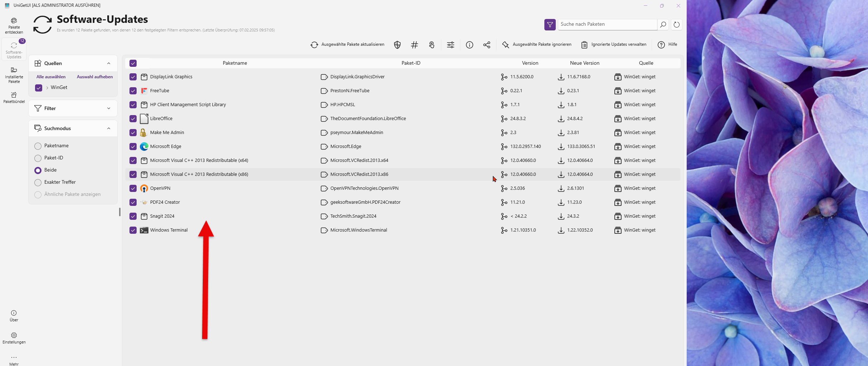Open the Pakete entdecken sidebar page

click(x=14, y=26)
